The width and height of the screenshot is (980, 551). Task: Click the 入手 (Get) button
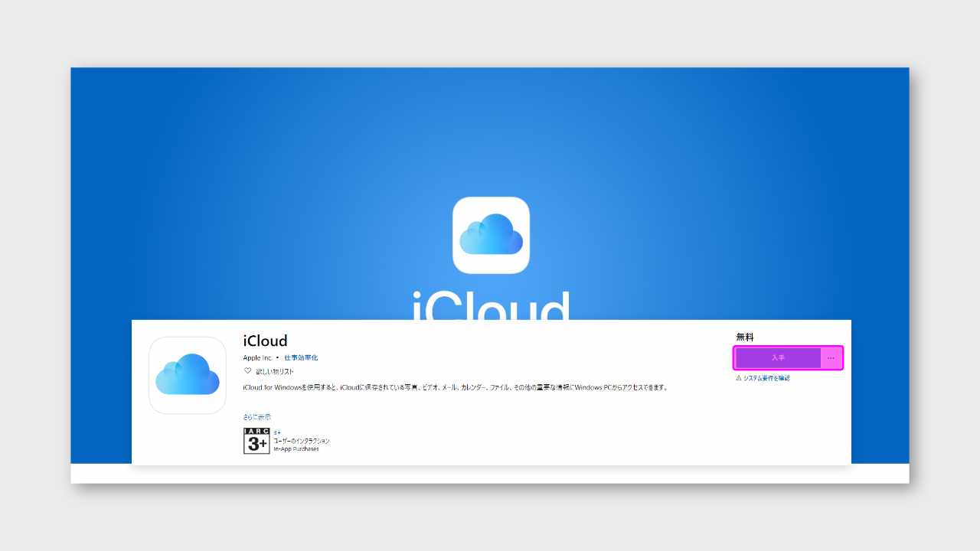click(x=778, y=358)
